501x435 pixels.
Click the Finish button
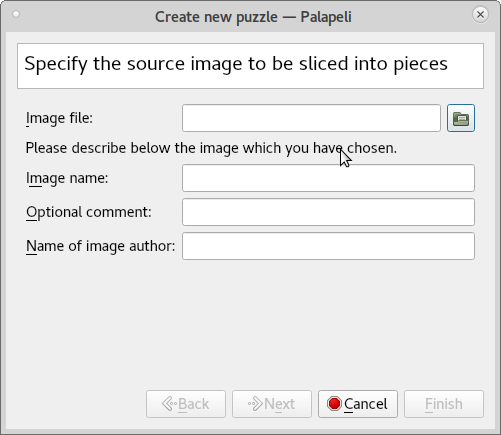[x=444, y=404]
